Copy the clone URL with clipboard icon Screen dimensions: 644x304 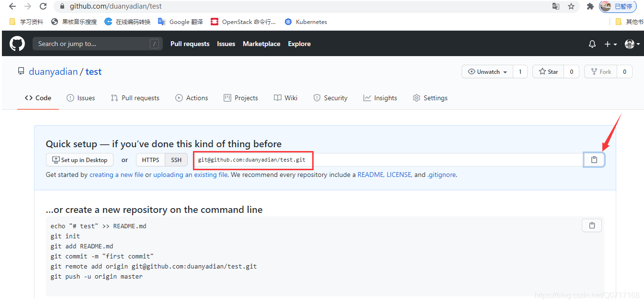point(594,160)
